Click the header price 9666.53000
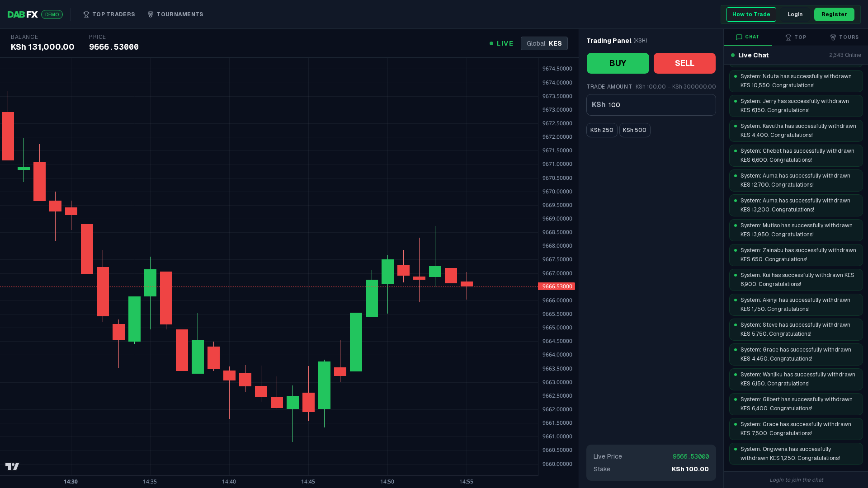This screenshot has height=488, width=868. (114, 47)
